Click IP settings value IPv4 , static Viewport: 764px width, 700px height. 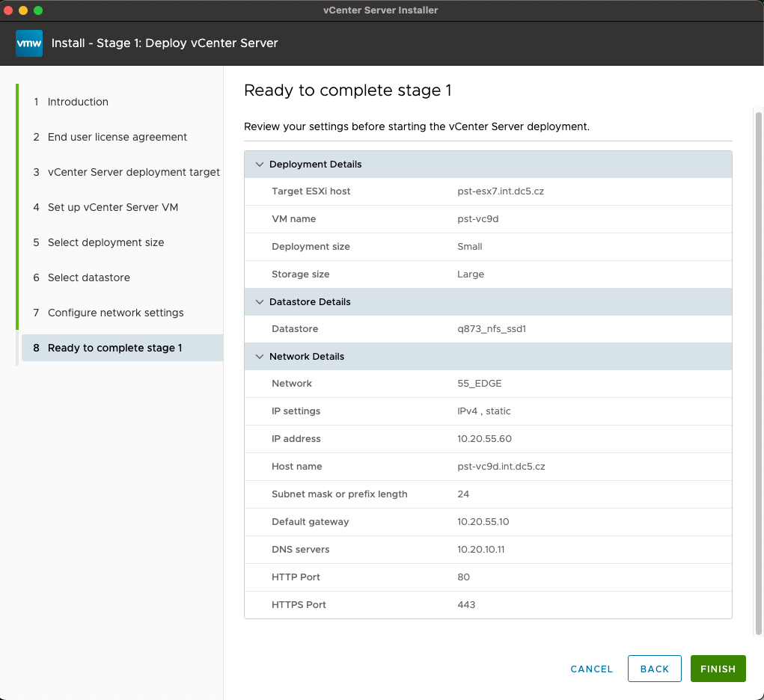(x=484, y=411)
